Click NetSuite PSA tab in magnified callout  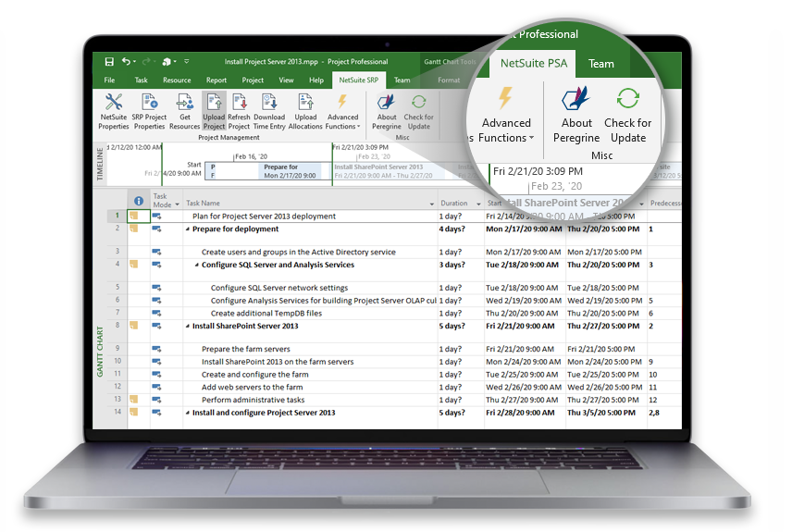click(534, 63)
